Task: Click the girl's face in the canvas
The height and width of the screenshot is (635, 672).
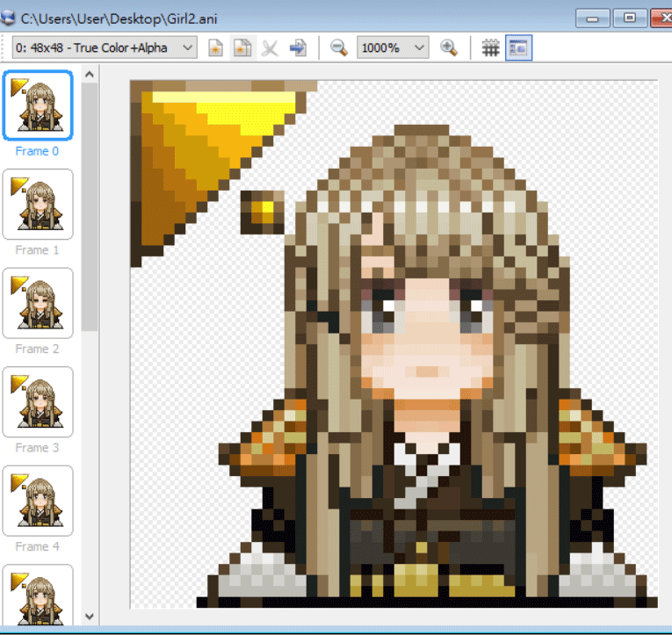Action: click(x=426, y=338)
